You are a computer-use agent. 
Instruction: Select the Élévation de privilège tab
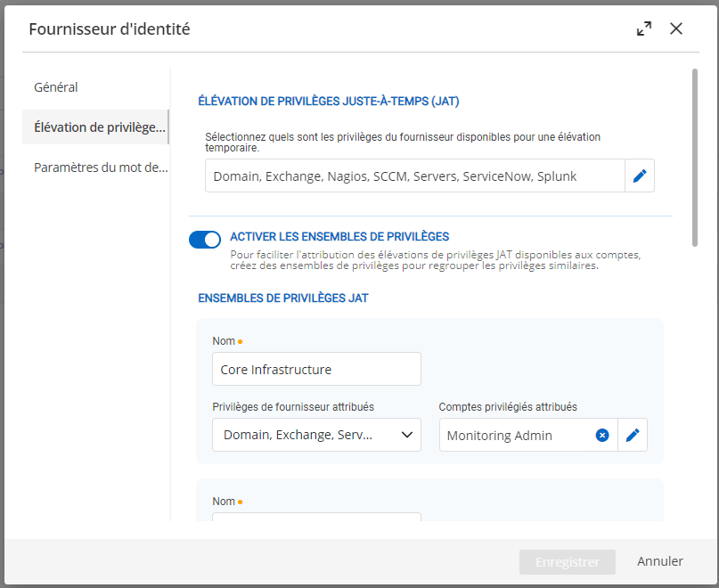[x=99, y=127]
